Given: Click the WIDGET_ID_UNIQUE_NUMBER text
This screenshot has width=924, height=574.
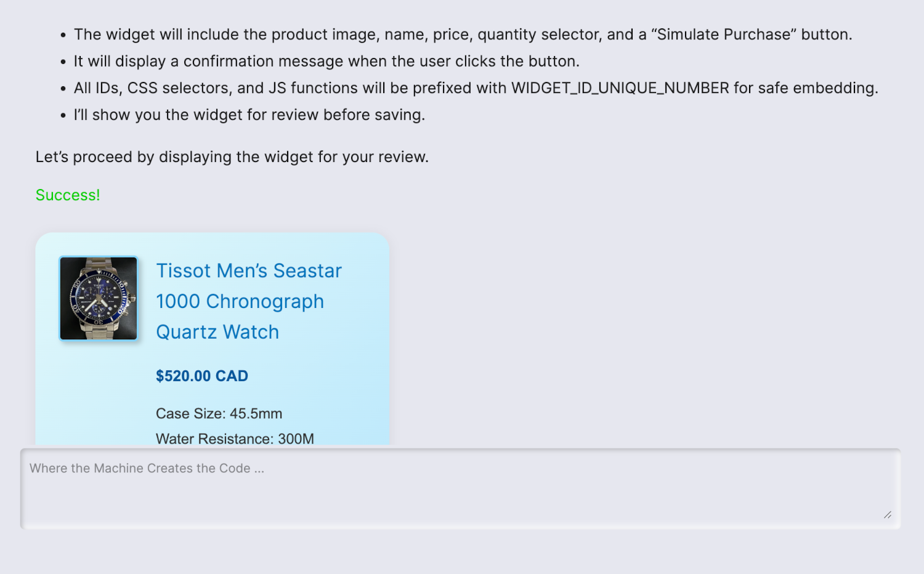Looking at the screenshot, I should [x=620, y=88].
